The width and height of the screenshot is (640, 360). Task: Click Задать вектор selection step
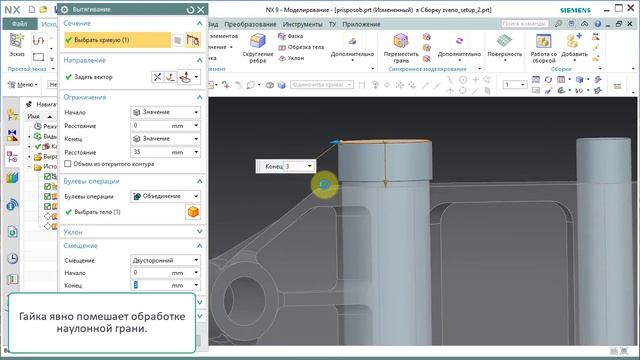click(x=89, y=77)
